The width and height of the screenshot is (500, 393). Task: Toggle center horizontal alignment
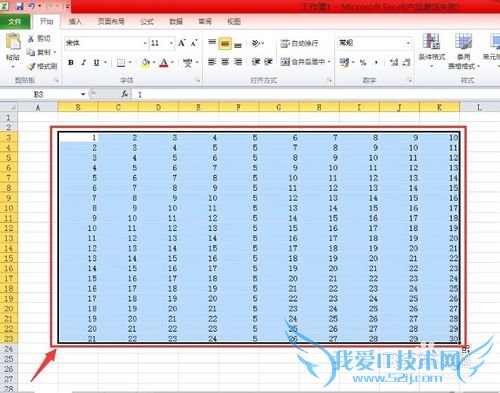point(225,62)
